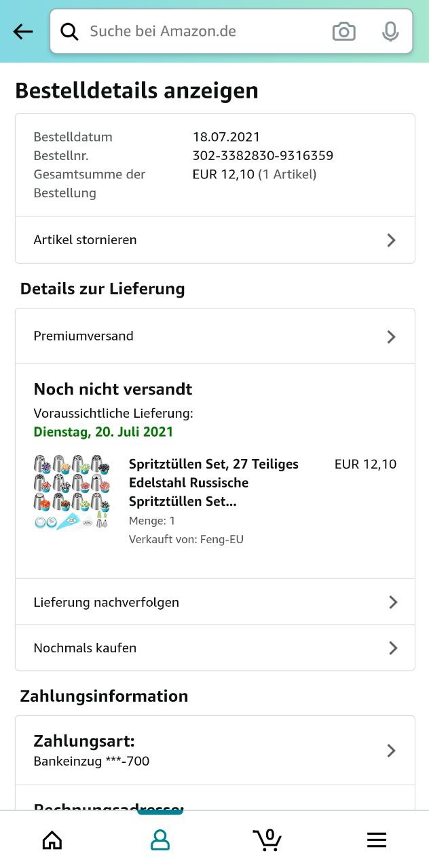
Task: Start voice search with microphone
Action: [390, 31]
